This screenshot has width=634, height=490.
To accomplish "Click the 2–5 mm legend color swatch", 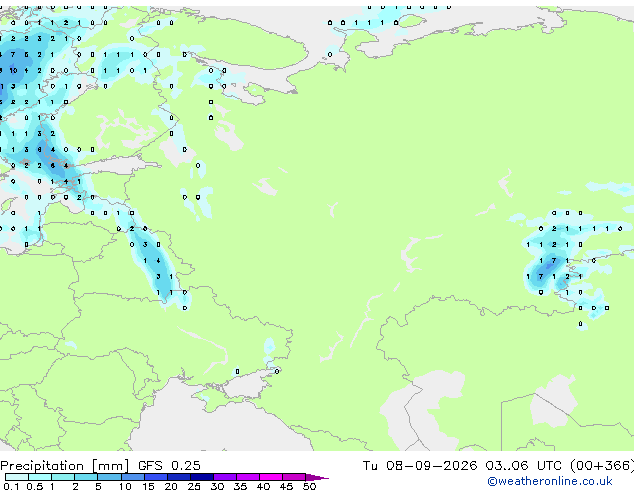I will click(86, 477).
